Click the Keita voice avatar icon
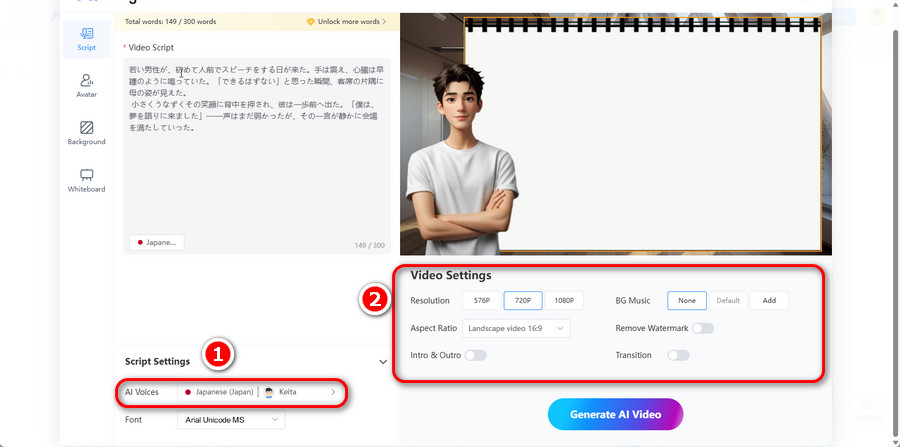The height and width of the screenshot is (447, 900). tap(268, 392)
